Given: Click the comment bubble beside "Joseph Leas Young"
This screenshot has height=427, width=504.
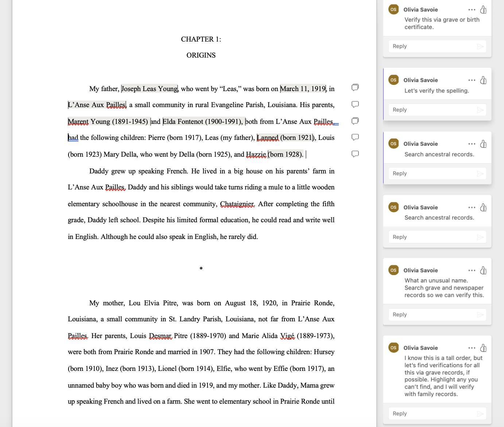Looking at the screenshot, I should click(355, 87).
